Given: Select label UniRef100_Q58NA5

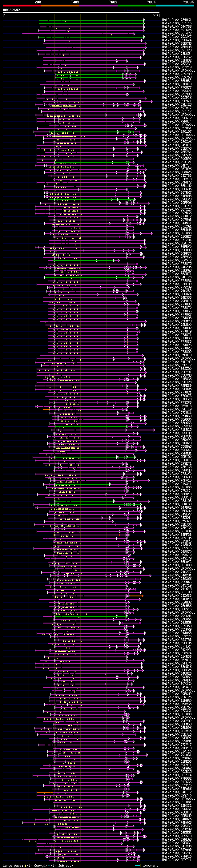Looking at the screenshot, I should click(177, 446).
